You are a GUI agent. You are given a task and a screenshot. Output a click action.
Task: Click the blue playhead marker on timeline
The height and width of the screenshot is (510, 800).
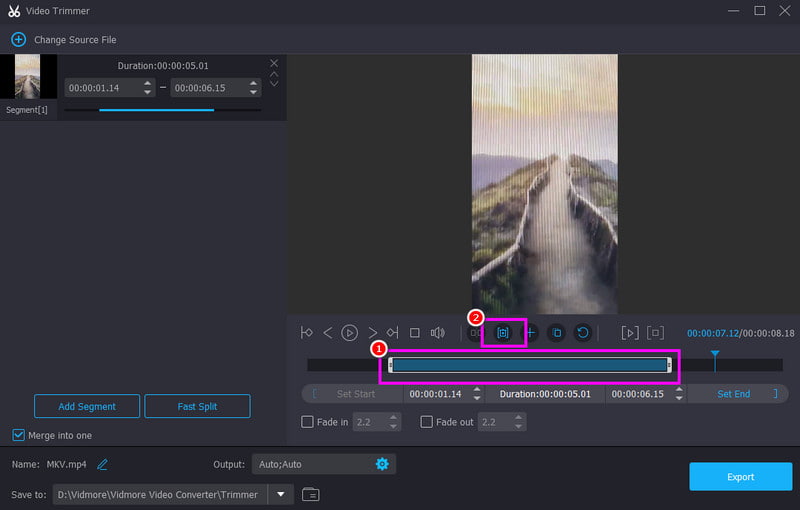(x=715, y=354)
